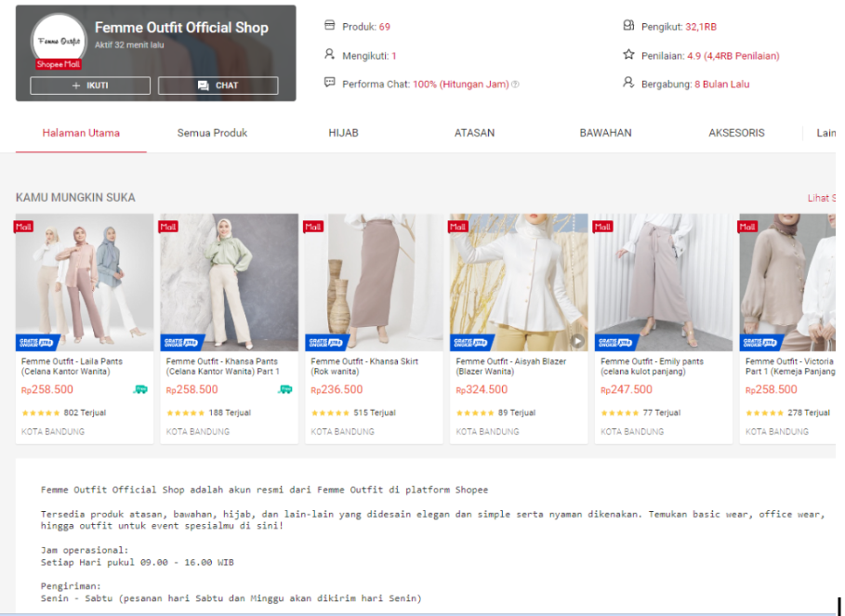Image resolution: width=845 pixels, height=616 pixels.
Task: Click the help question mark next to Hitungan Jam
Action: pos(515,84)
